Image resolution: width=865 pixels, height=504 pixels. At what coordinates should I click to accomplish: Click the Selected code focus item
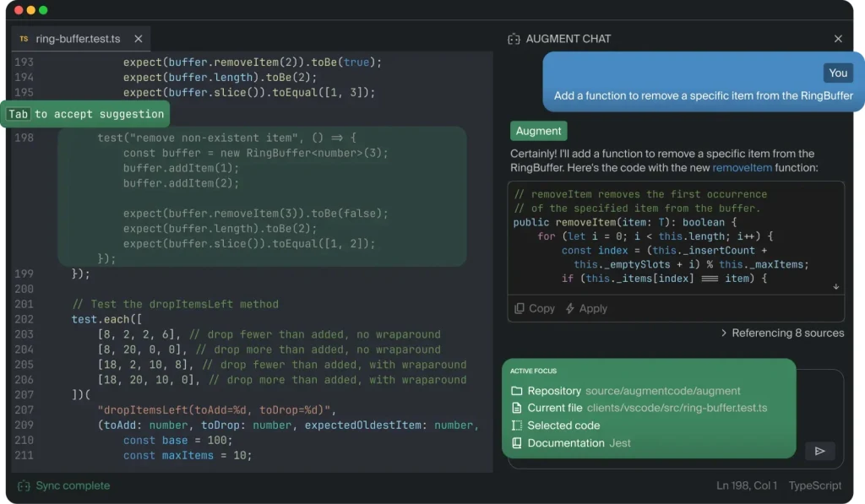(x=563, y=425)
